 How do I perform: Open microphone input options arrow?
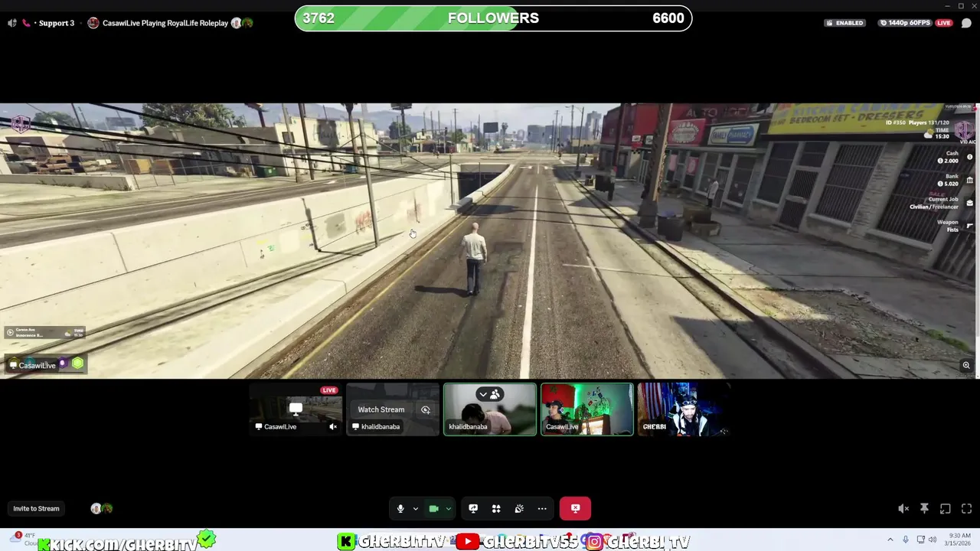(415, 508)
